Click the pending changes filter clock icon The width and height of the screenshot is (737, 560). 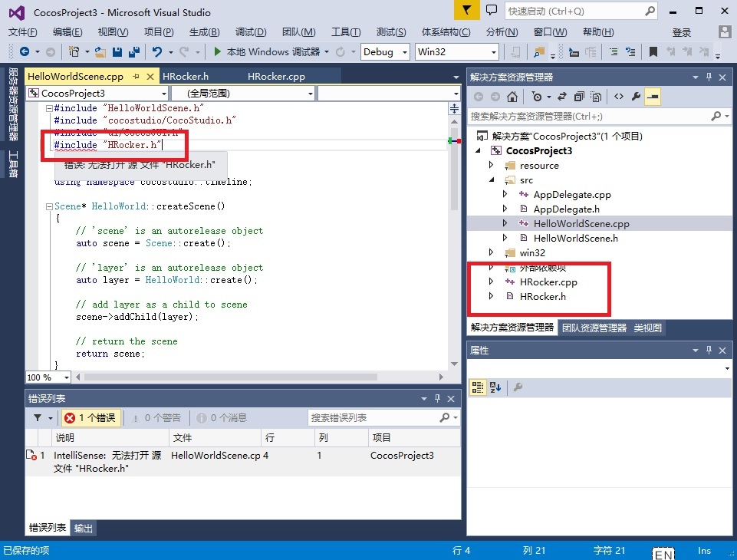coord(536,97)
